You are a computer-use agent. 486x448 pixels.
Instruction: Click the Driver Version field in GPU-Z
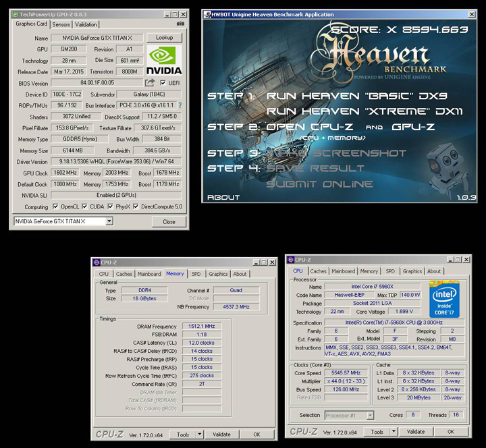pyautogui.click(x=116, y=161)
